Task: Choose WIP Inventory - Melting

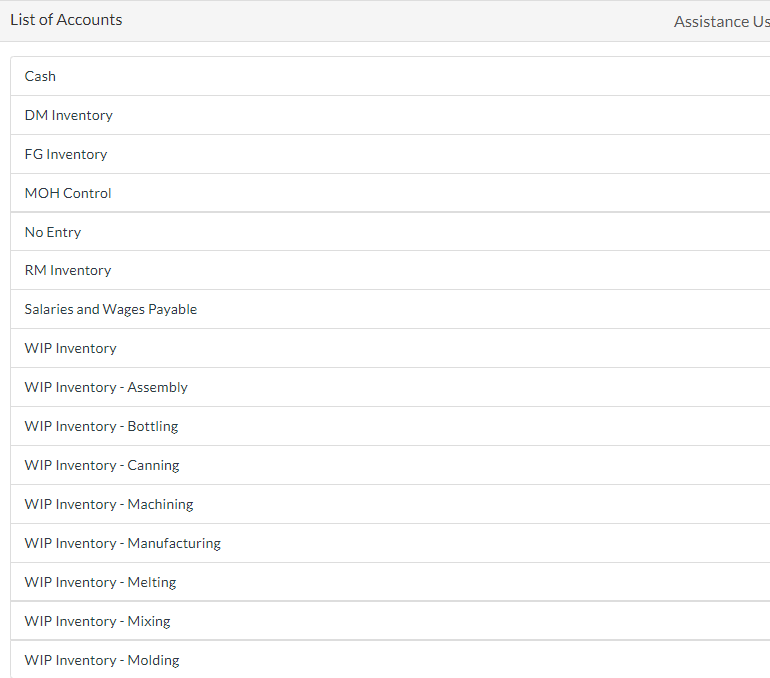Action: (x=390, y=582)
